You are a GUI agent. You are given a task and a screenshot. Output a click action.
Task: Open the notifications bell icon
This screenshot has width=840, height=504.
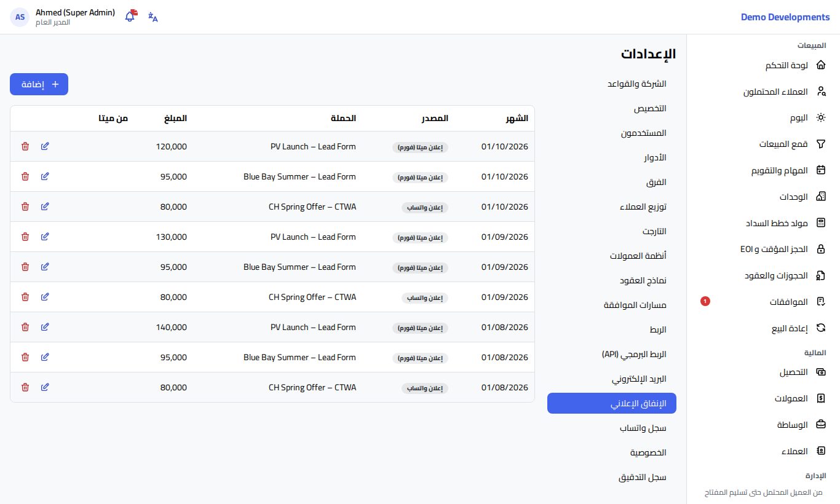click(x=130, y=17)
